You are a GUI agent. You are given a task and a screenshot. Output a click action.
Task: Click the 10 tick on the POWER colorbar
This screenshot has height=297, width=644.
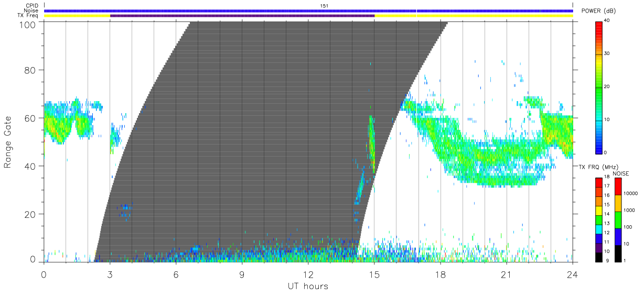pos(608,120)
